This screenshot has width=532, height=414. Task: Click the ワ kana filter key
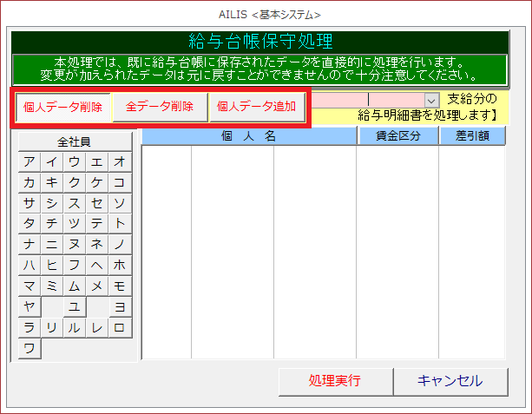pyautogui.click(x=30, y=348)
